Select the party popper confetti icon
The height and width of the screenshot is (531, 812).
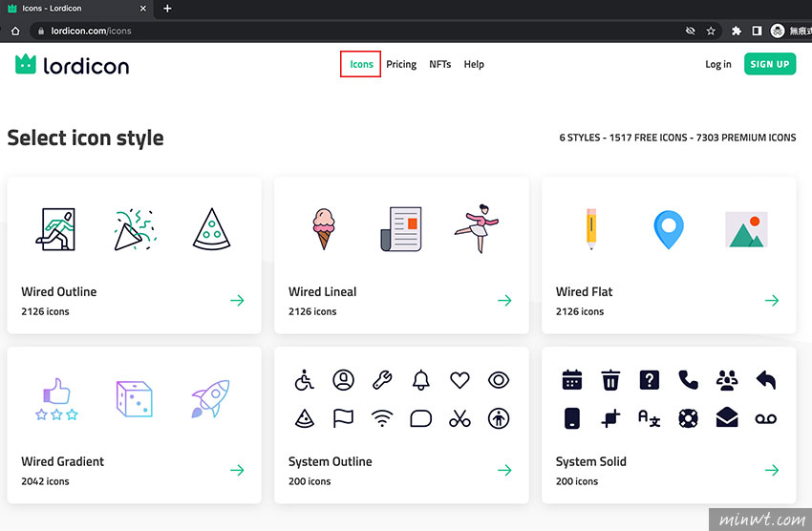click(x=135, y=229)
